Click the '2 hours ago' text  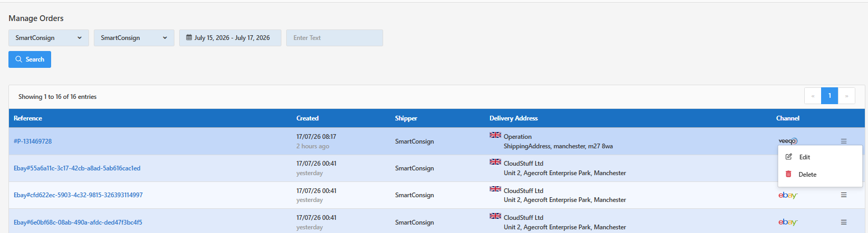pyautogui.click(x=313, y=146)
